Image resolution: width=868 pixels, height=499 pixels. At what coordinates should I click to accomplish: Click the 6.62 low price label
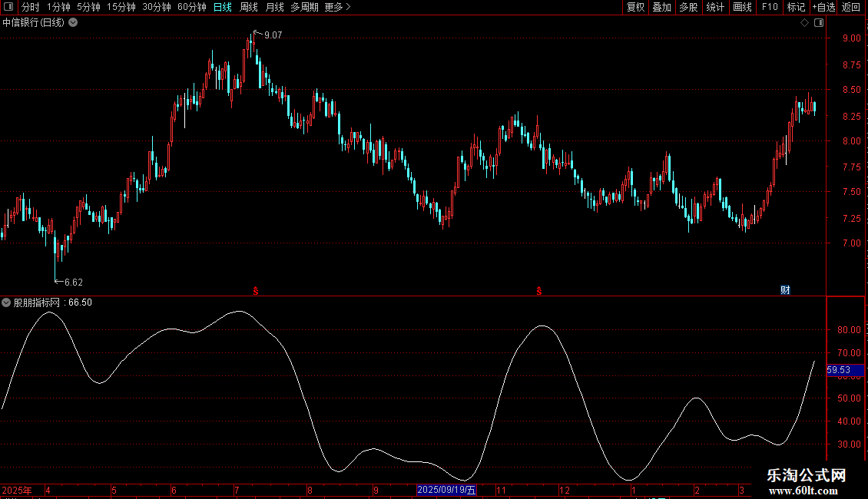73,282
